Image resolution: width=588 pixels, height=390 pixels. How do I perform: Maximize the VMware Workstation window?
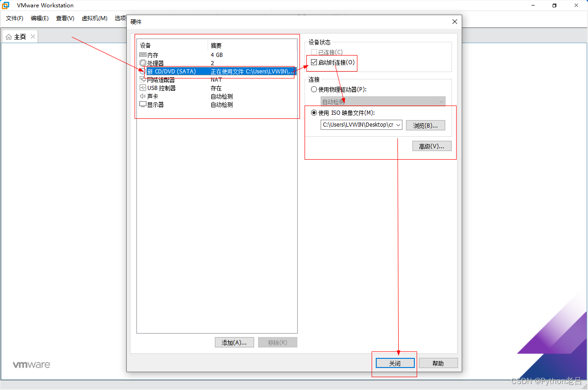(x=554, y=6)
